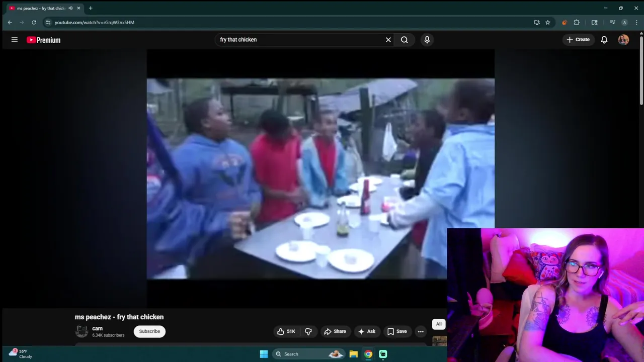The height and width of the screenshot is (362, 644).
Task: Open the orange extension icon
Action: coord(564,22)
